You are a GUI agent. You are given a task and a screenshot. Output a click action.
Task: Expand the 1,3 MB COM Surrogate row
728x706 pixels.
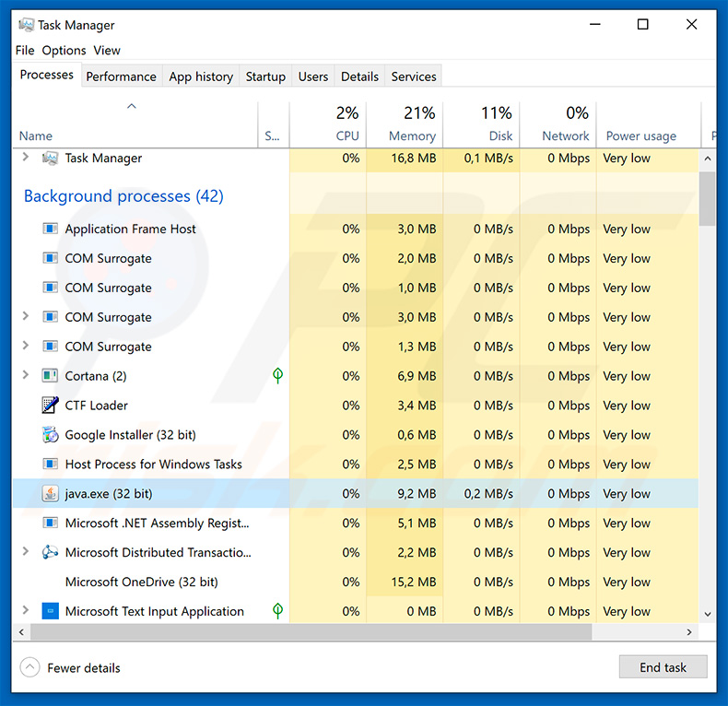(x=26, y=345)
